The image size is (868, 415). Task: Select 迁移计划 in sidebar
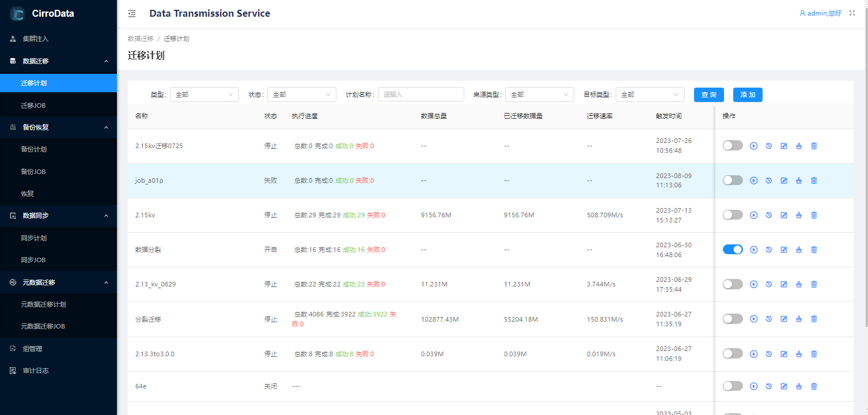coord(58,83)
